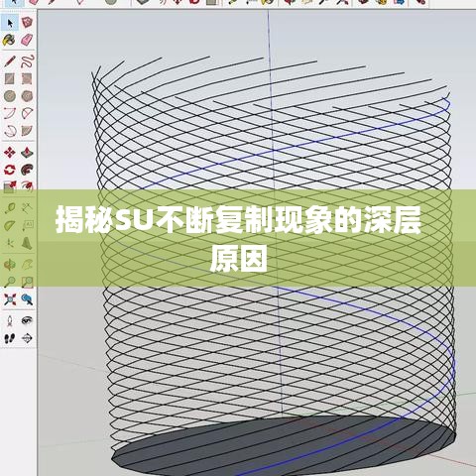This screenshot has width=476, height=476.
Task: Select the 3 Point Arc tool
Action: (10, 131)
